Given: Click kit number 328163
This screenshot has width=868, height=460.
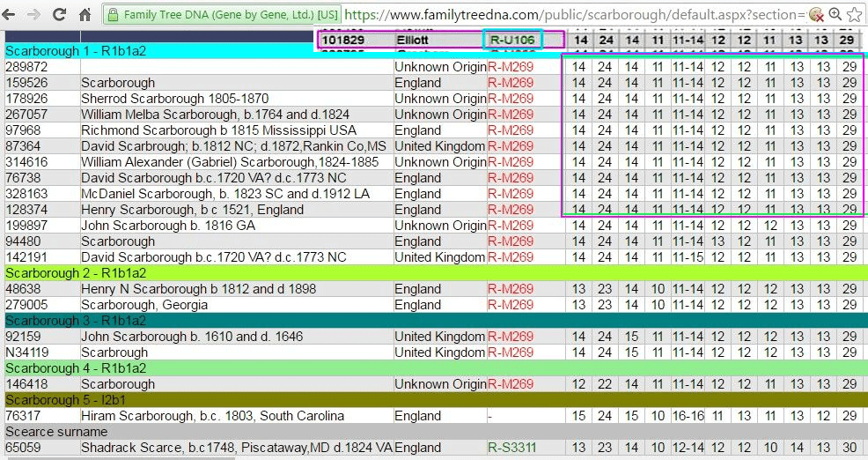Looking at the screenshot, I should click(26, 194).
